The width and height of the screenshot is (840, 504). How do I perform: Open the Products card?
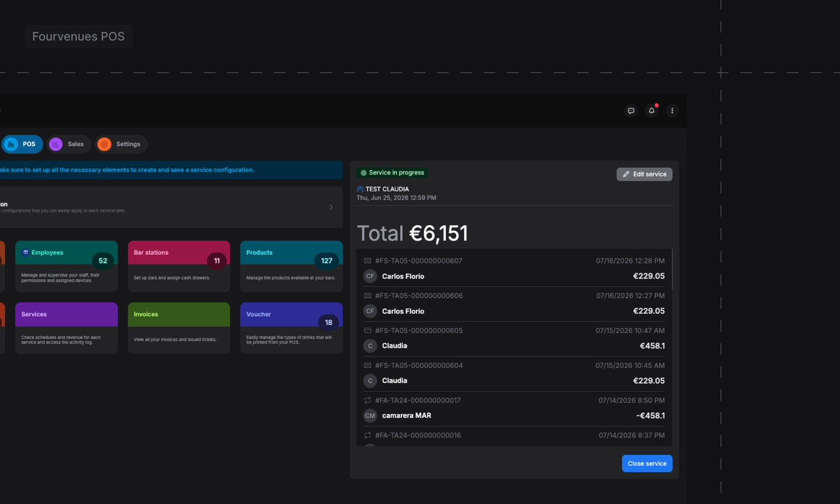click(x=292, y=266)
